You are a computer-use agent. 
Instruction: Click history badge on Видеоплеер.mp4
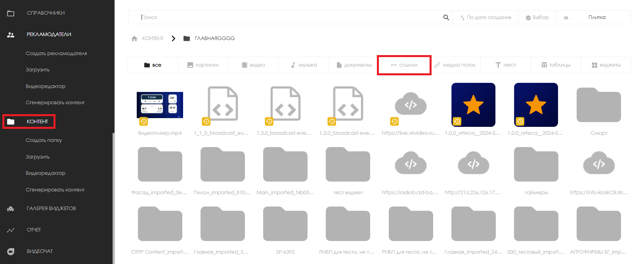[x=143, y=121]
